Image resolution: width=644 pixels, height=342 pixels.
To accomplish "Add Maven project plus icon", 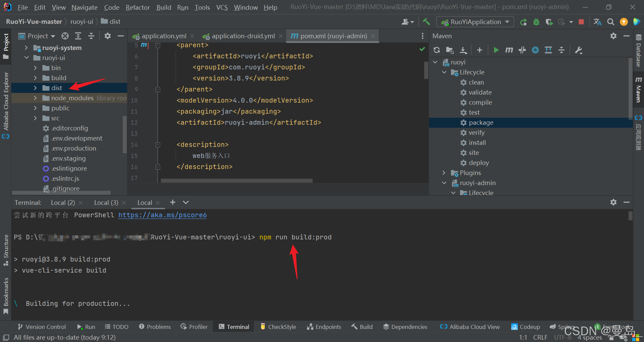I will 480,50.
